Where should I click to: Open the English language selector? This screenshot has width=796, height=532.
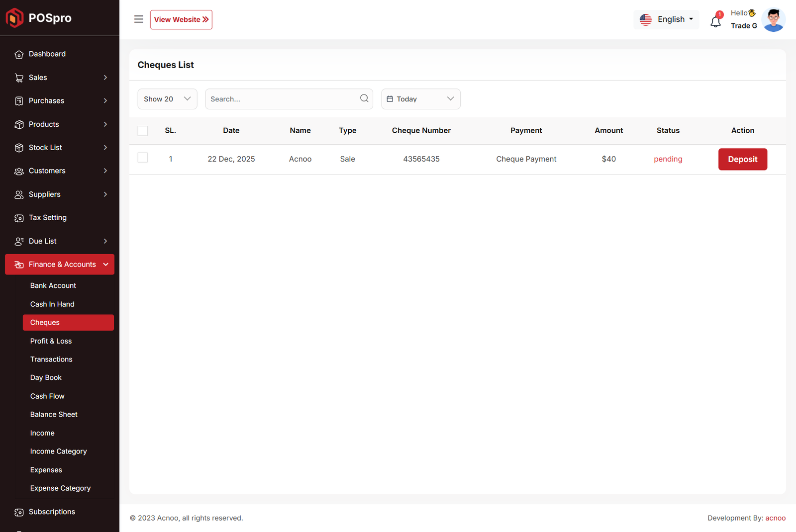click(x=666, y=19)
